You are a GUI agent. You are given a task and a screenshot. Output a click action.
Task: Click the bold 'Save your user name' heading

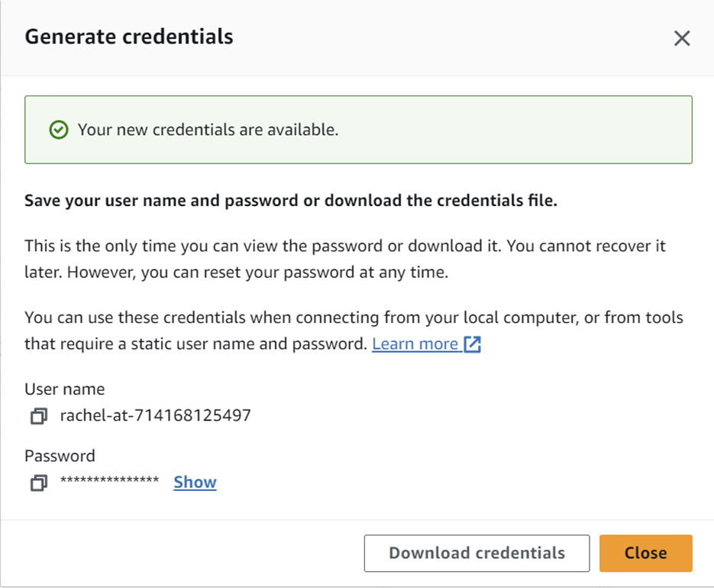coord(291,201)
